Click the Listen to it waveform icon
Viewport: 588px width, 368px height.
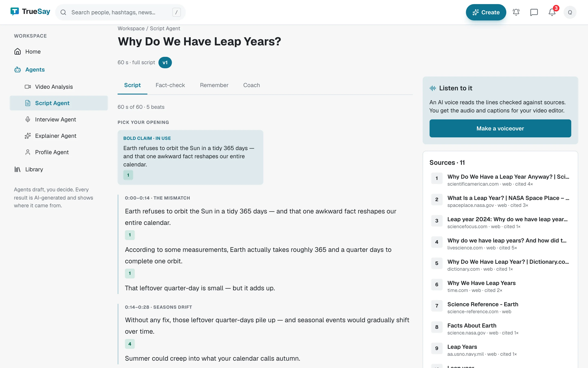pyautogui.click(x=433, y=88)
